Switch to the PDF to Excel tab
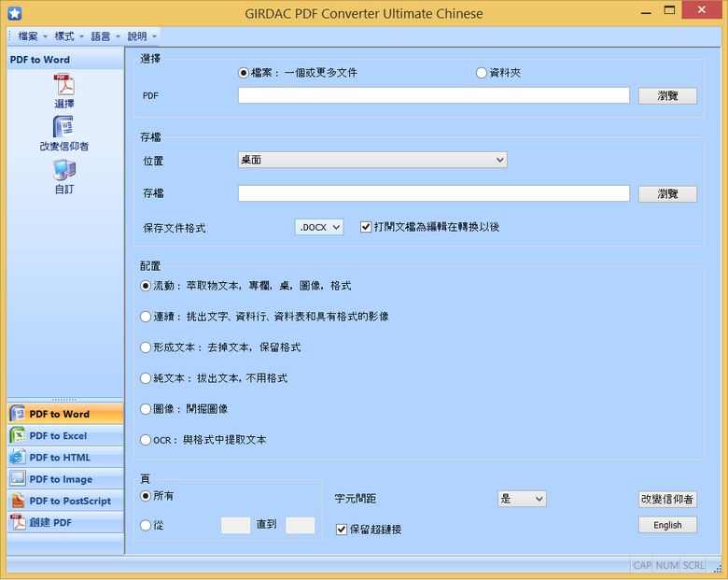Viewport: 728px width, 580px height. tap(65, 435)
